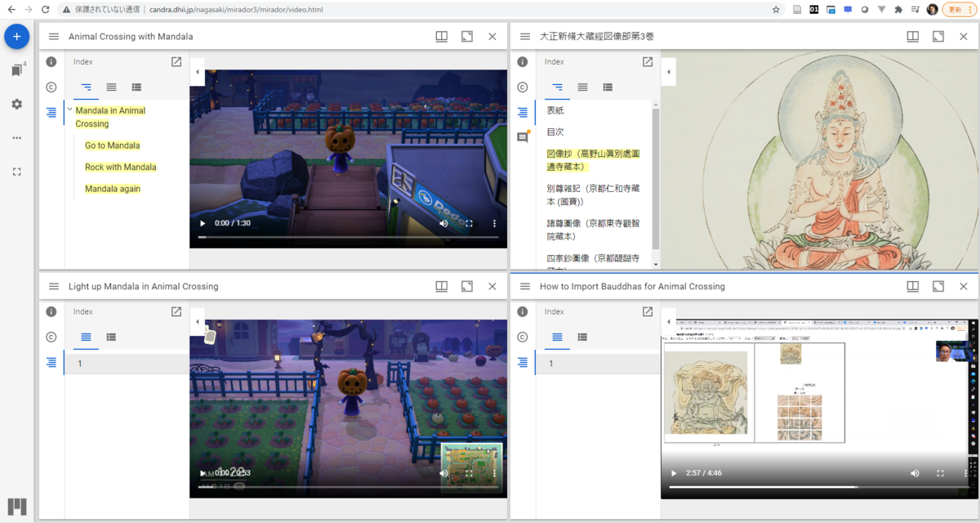Mute the Animal Crossing with Mandala video
This screenshot has width=980, height=523.
coord(443,222)
